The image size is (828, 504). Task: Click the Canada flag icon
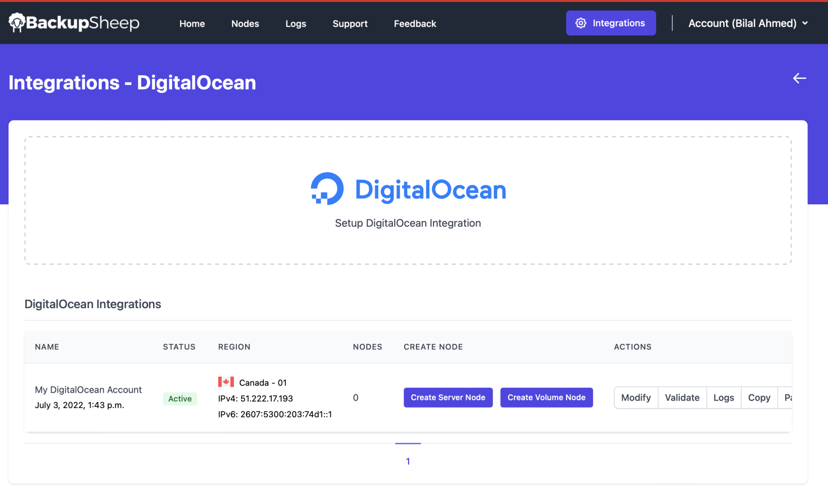pyautogui.click(x=226, y=382)
